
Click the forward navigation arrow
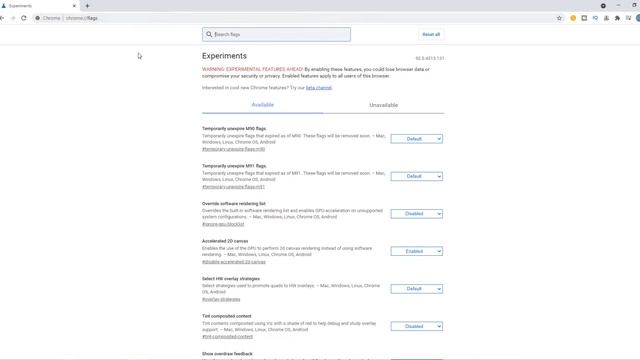[13, 18]
